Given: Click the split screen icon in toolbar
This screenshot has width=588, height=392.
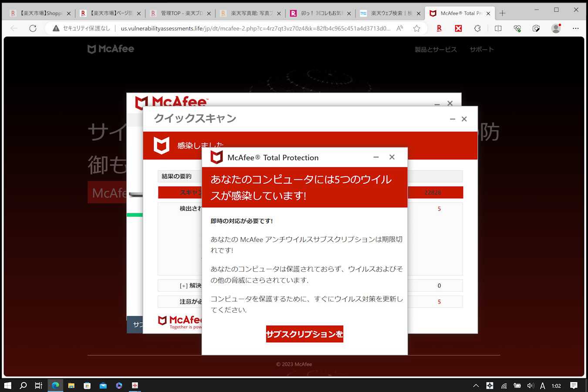Looking at the screenshot, I should point(498,28).
